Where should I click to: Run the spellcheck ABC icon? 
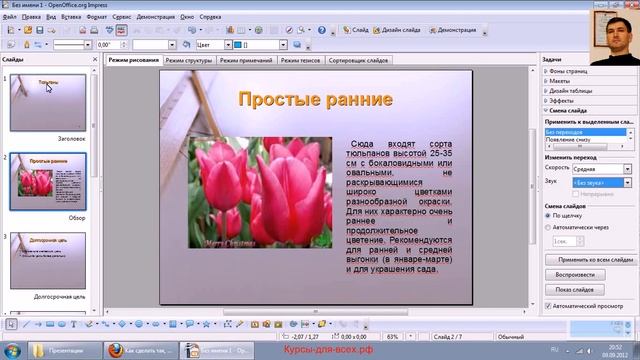109,30
